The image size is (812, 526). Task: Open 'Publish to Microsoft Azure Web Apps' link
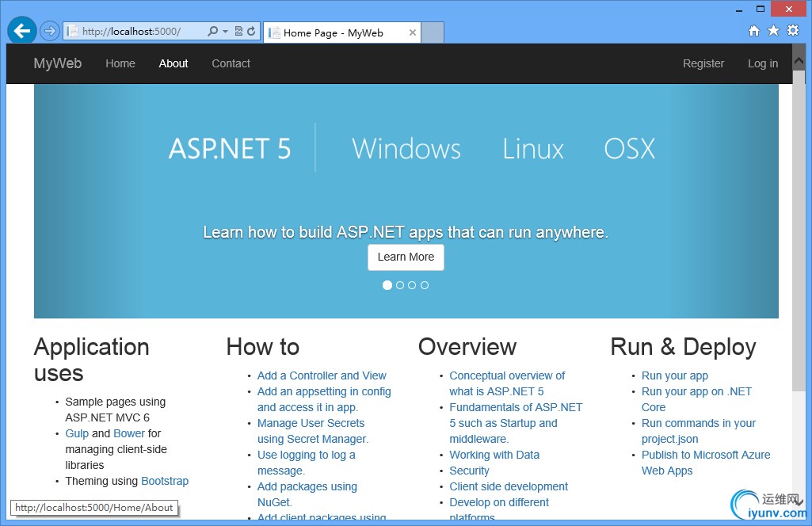pyautogui.click(x=706, y=463)
